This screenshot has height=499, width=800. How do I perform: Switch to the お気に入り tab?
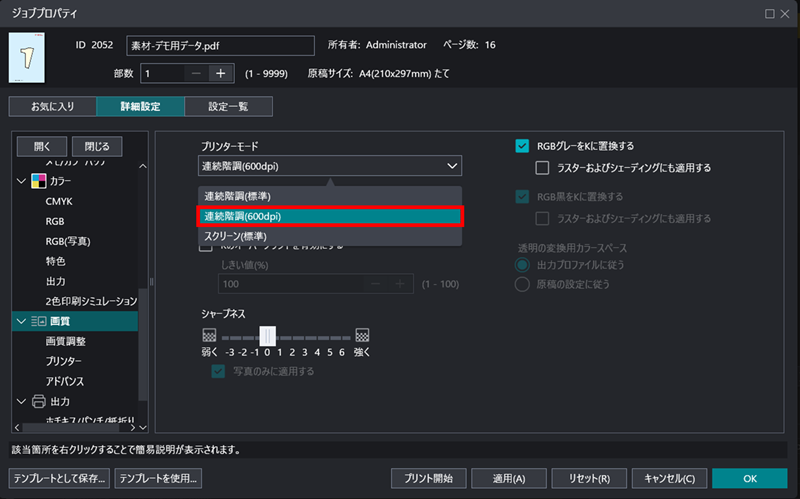tap(52, 106)
